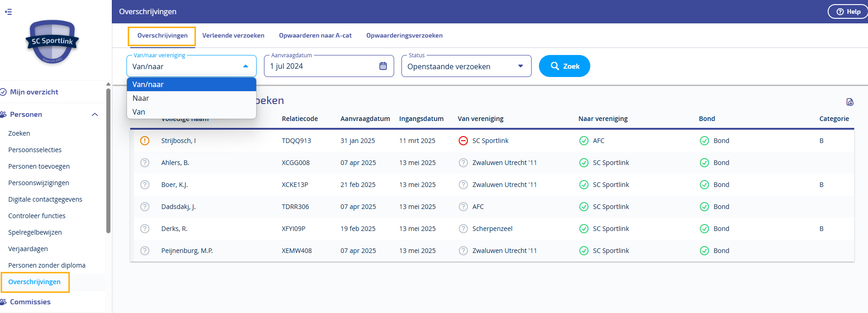This screenshot has width=868, height=313.
Task: Open Verjaardagen in sidebar
Action: [x=28, y=249]
